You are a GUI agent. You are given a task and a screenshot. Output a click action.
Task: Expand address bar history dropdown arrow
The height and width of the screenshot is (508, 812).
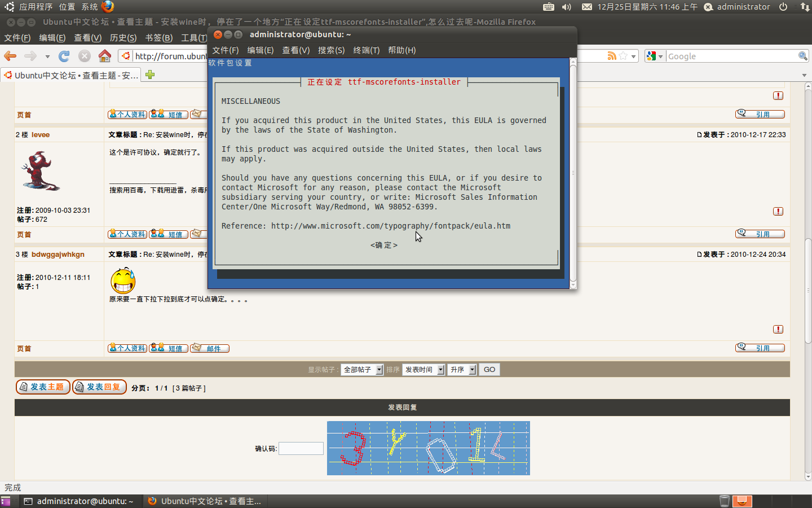[634, 56]
